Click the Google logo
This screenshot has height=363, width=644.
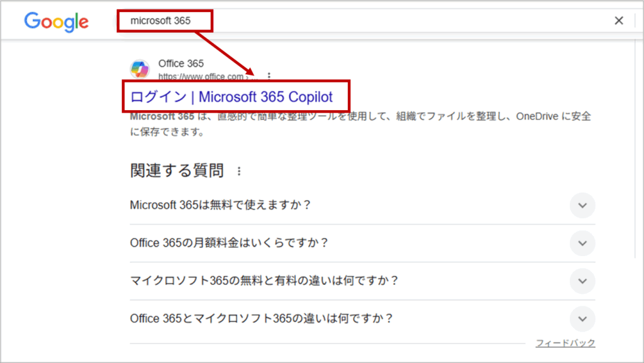(x=56, y=21)
